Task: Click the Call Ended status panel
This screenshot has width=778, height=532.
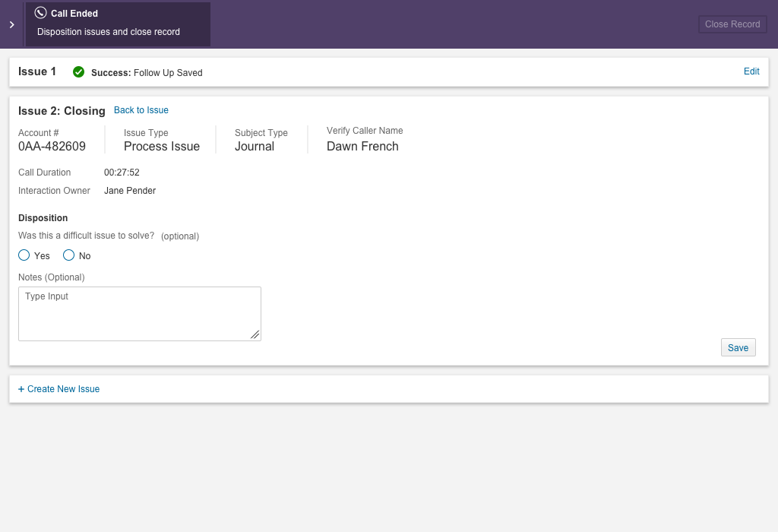Action: [x=118, y=24]
